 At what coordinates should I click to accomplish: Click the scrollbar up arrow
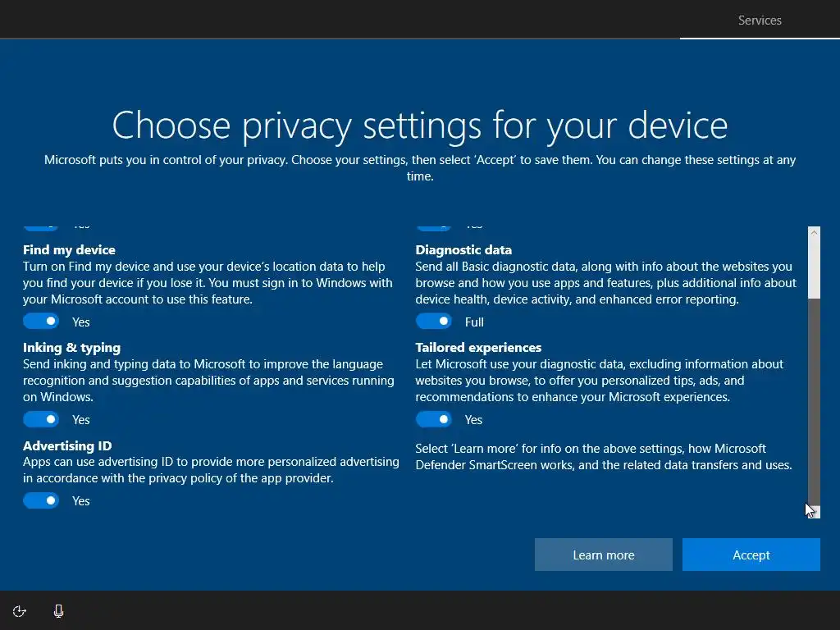click(815, 232)
